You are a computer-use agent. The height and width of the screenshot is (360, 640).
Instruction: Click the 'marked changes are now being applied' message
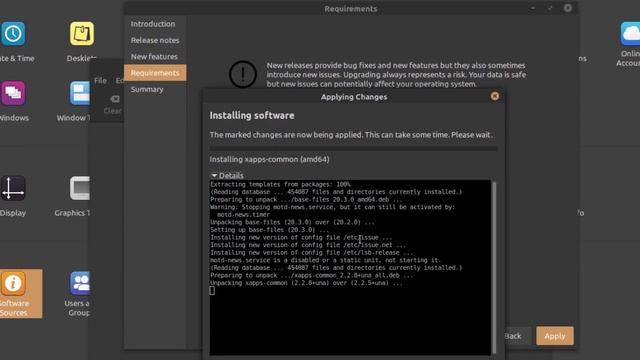[351, 135]
